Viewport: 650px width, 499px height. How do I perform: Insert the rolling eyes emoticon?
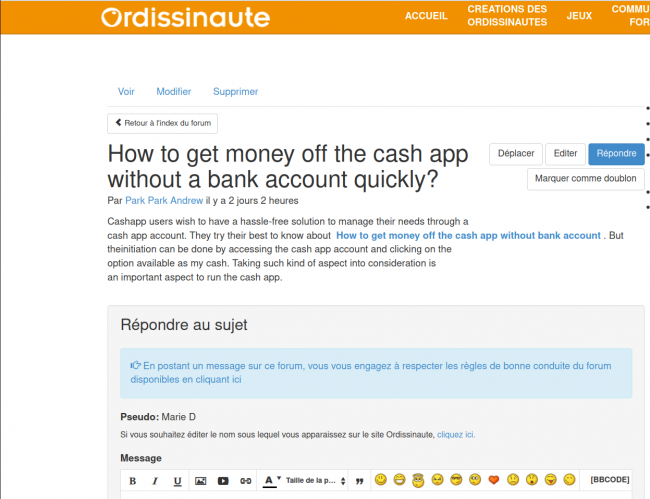[x=475, y=480]
